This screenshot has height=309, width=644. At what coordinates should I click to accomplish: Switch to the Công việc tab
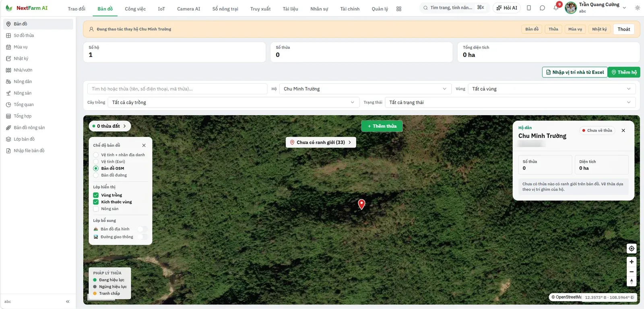click(x=135, y=9)
